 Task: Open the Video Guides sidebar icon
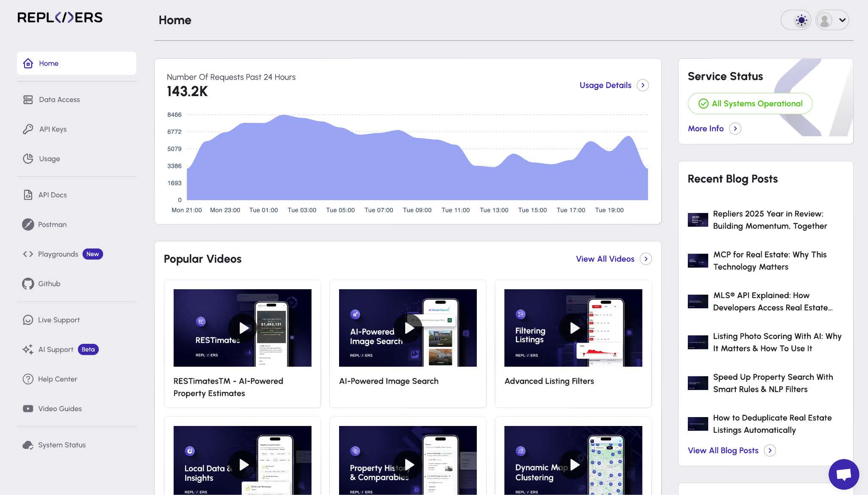tap(28, 409)
